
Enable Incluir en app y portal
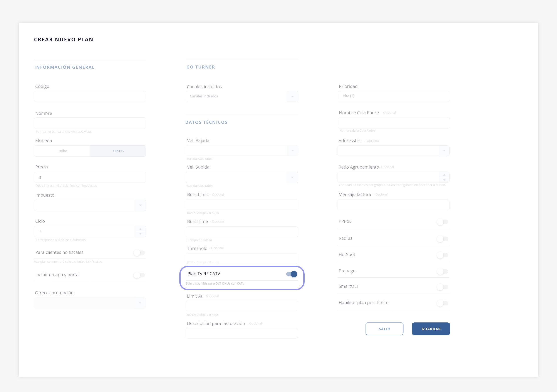point(139,275)
